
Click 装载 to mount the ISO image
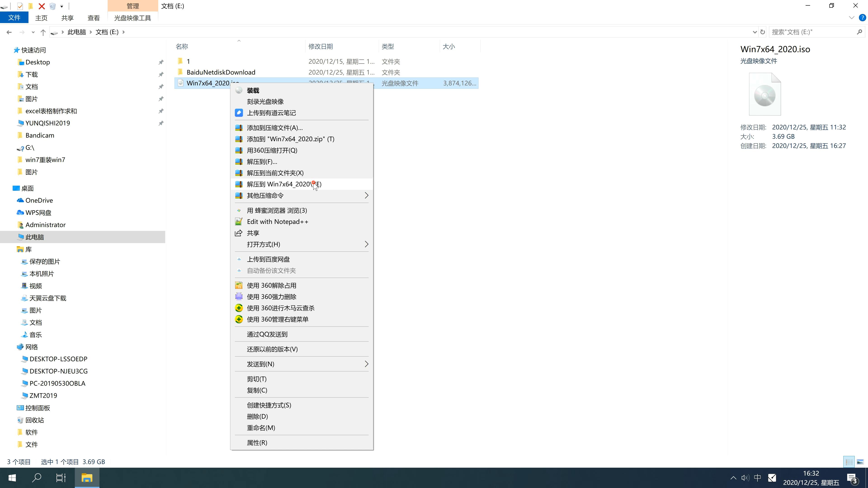(253, 89)
